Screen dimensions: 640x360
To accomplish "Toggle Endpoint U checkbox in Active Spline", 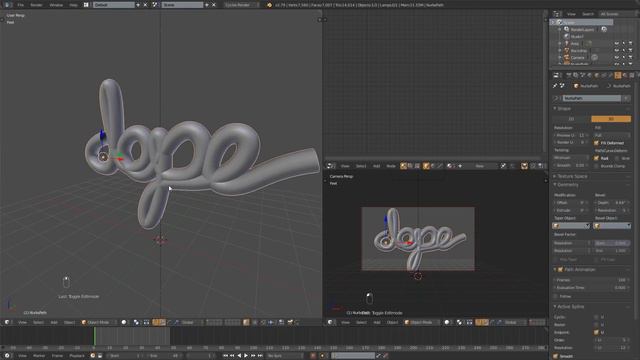I will (x=596, y=332).
